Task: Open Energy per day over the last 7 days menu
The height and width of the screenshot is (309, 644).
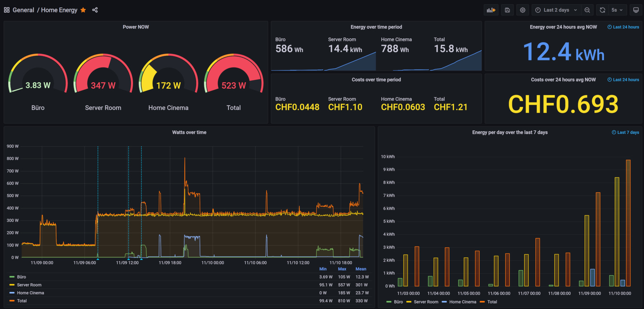Action: click(x=510, y=132)
